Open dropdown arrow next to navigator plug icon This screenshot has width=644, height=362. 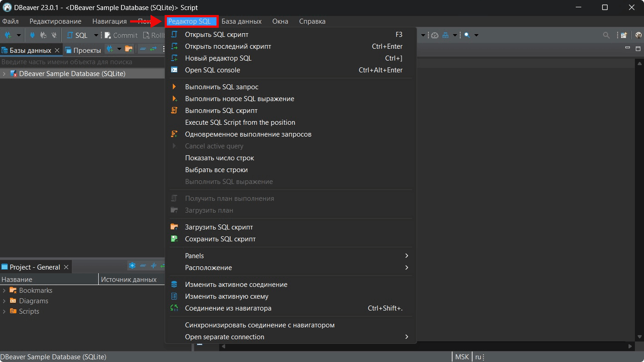[x=119, y=49]
